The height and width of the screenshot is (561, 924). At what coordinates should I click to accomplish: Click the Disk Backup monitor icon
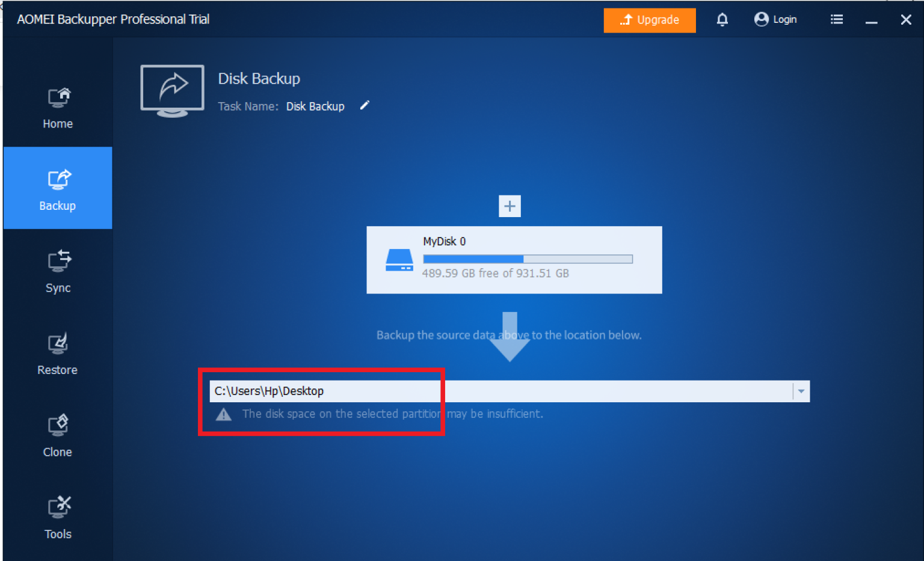pos(172,91)
